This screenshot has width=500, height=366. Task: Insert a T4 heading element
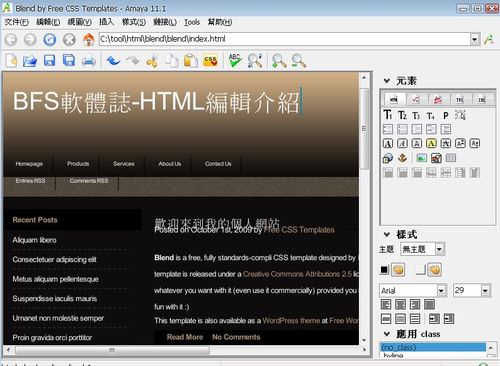[x=431, y=116]
